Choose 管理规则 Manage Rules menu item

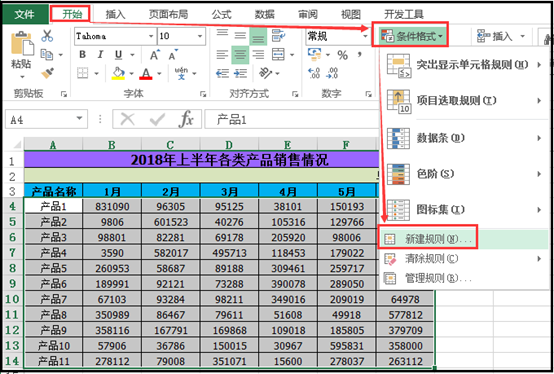(464, 279)
